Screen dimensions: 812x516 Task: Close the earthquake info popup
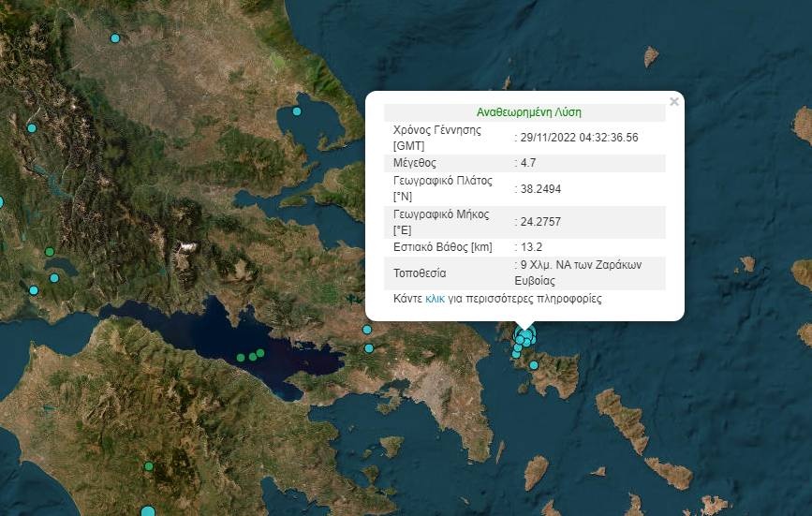point(673,101)
